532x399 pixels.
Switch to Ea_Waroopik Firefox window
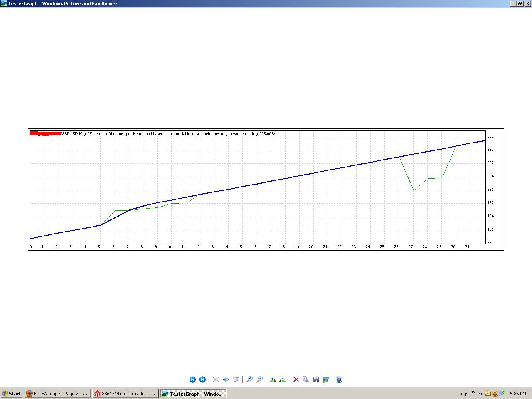coord(57,394)
